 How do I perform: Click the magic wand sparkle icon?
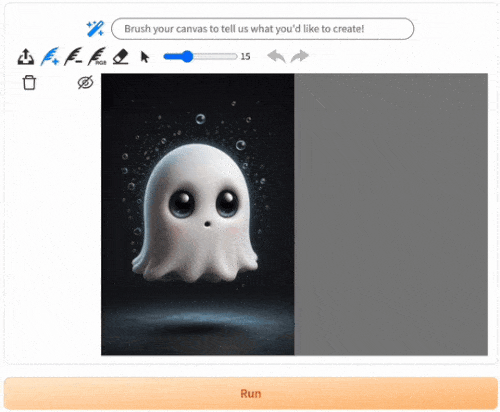[95, 28]
